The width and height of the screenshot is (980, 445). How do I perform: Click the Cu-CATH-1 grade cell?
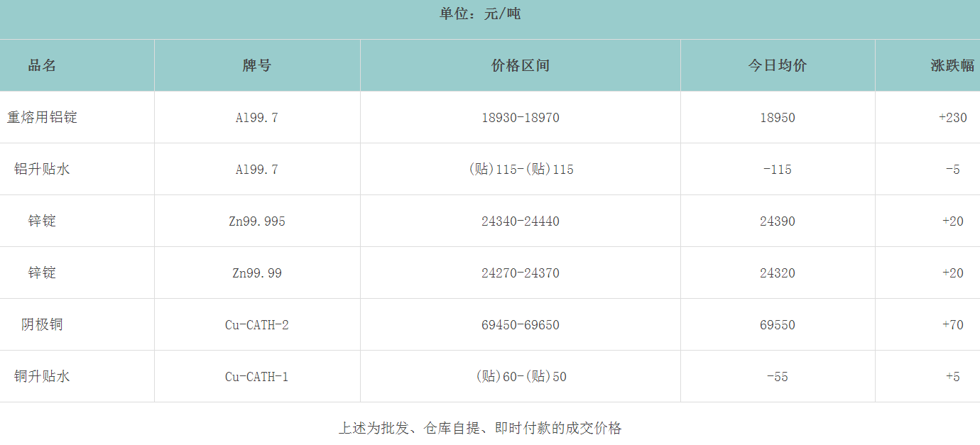[256, 377]
